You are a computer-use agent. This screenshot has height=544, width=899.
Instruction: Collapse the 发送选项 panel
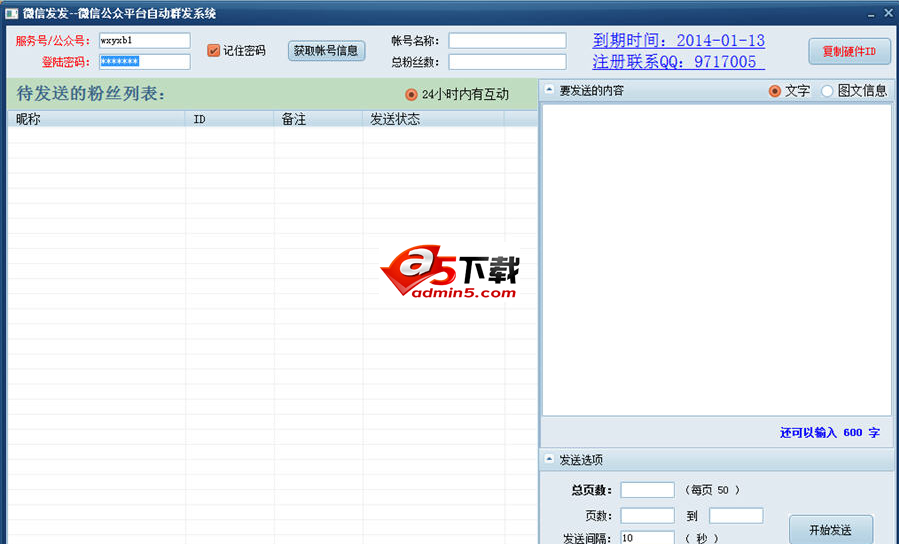click(x=549, y=459)
